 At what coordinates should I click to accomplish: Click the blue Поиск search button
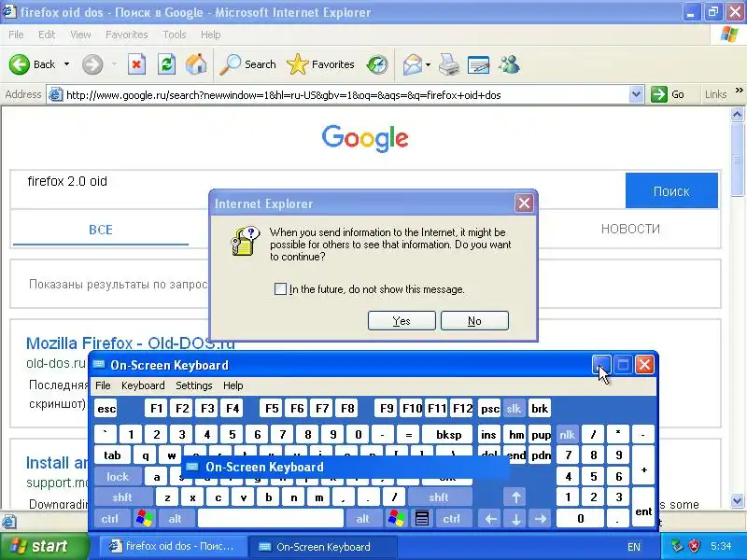(x=671, y=190)
